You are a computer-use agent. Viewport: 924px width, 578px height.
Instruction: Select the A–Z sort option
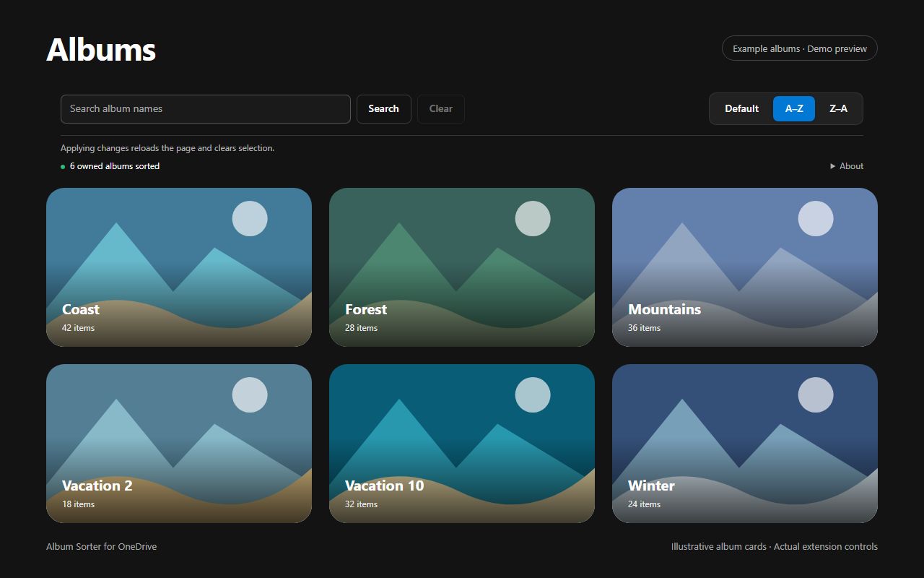coord(794,109)
